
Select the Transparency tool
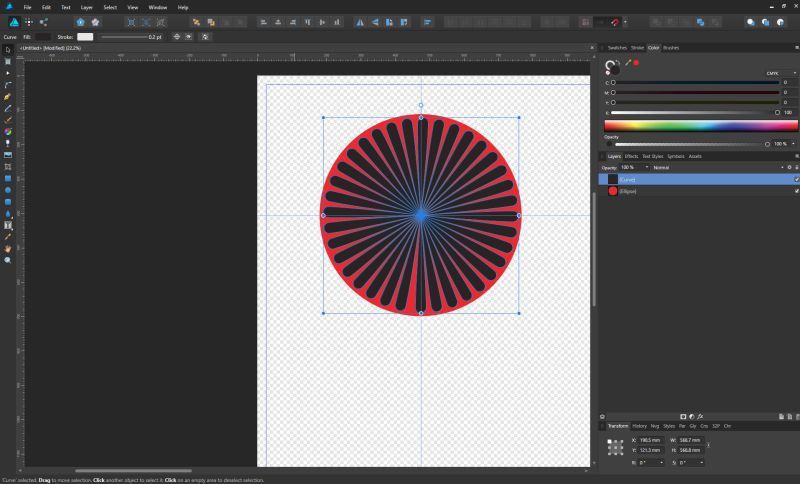tap(8, 143)
